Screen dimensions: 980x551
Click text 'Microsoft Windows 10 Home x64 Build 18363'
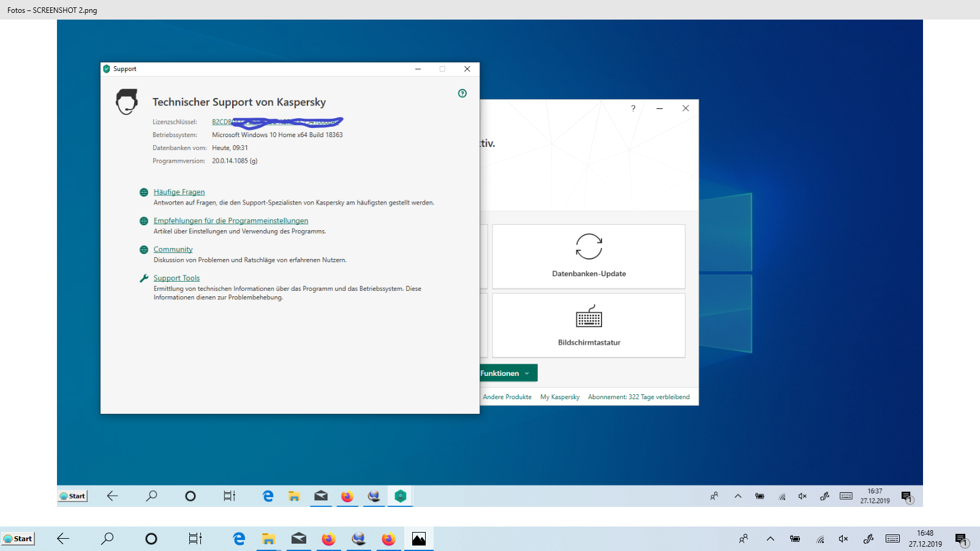(277, 135)
